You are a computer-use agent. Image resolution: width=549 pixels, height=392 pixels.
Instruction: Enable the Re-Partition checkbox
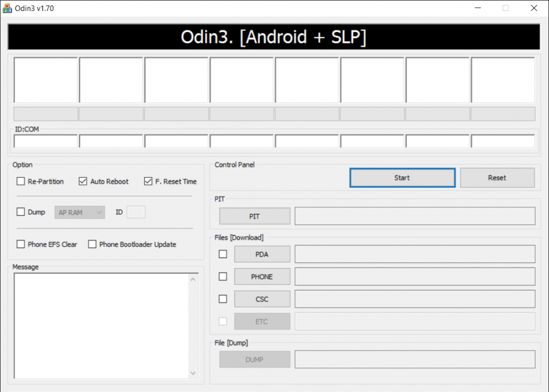pos(21,182)
